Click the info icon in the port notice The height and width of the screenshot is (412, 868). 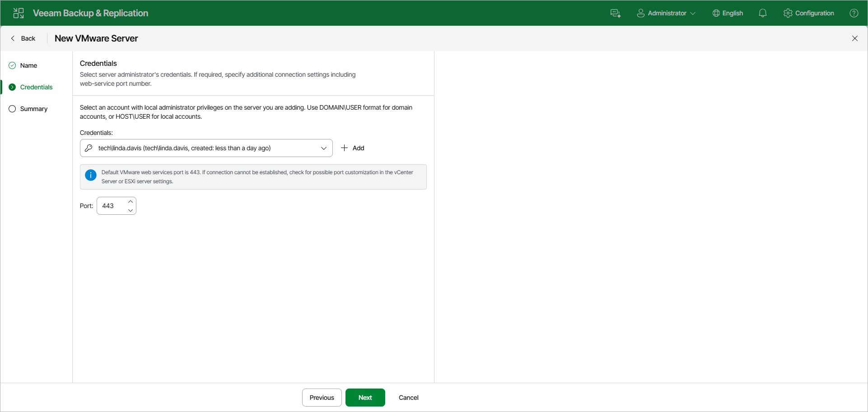(x=91, y=175)
